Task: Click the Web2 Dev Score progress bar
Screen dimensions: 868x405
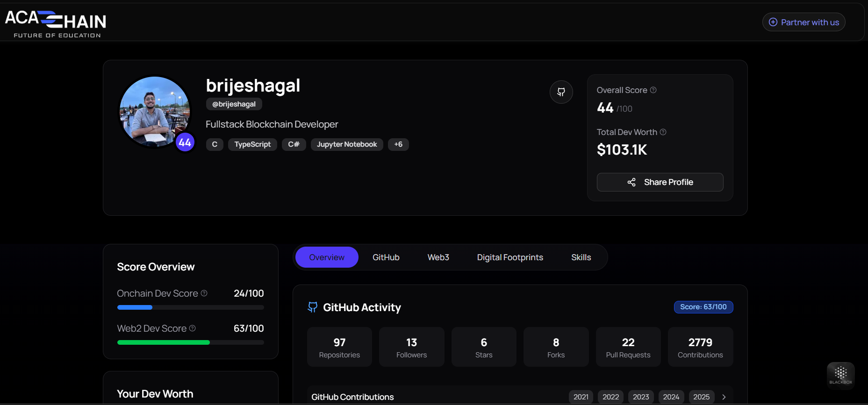Action: point(191,342)
